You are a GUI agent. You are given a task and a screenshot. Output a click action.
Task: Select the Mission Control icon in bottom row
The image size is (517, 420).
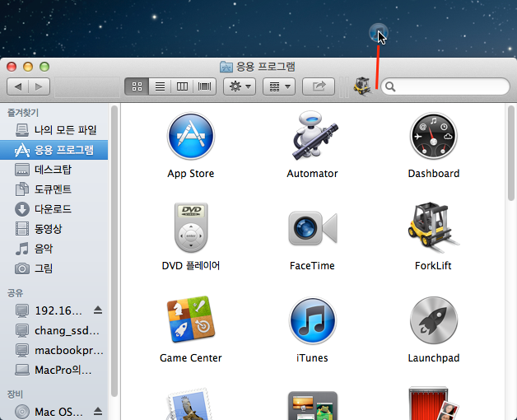[x=312, y=405]
